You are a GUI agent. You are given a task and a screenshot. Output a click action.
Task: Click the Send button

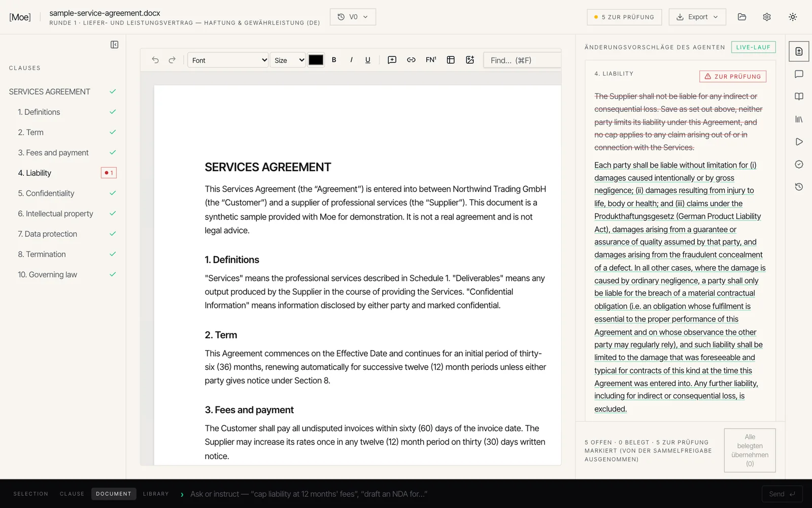tap(782, 494)
